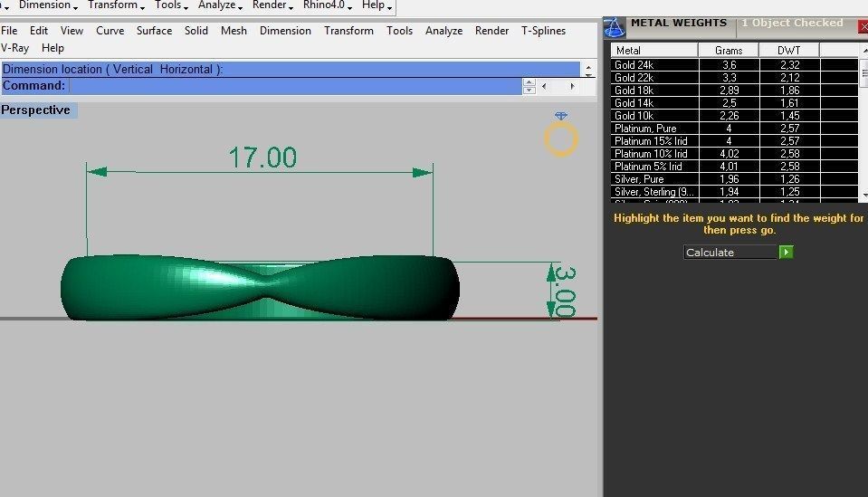
Task: Click the Calculate button
Action: click(730, 253)
